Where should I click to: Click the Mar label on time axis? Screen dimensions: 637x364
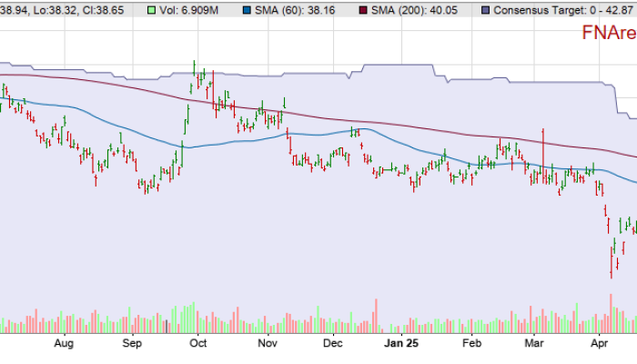[533, 344]
